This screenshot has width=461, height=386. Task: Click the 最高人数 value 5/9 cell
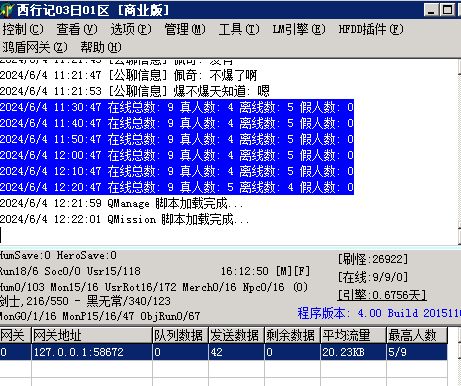coord(417,352)
